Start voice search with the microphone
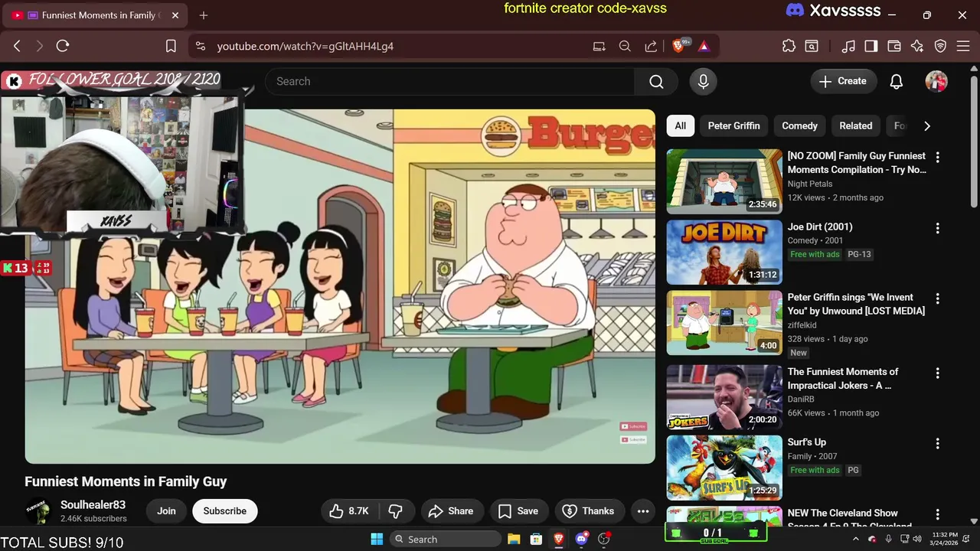The height and width of the screenshot is (551, 980). [703, 81]
